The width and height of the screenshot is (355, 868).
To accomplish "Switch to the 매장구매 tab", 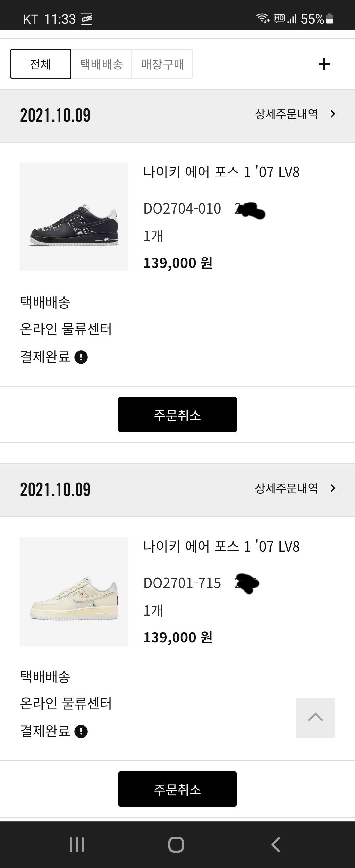I will (162, 64).
